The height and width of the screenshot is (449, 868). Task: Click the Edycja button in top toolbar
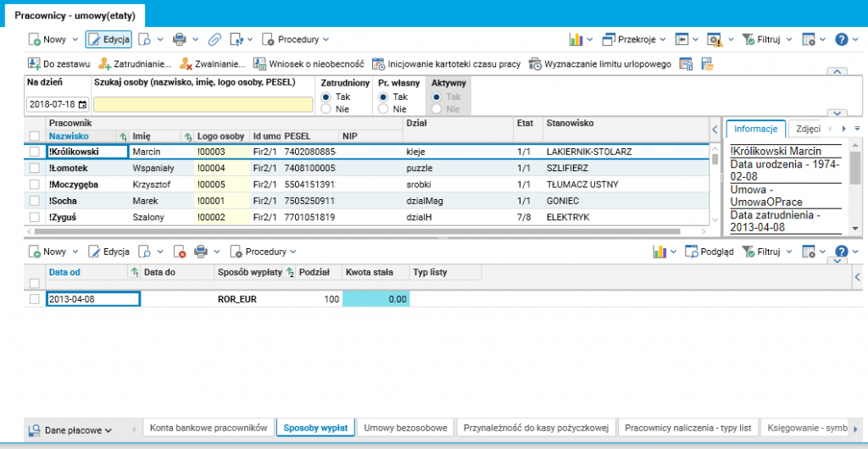click(x=108, y=39)
